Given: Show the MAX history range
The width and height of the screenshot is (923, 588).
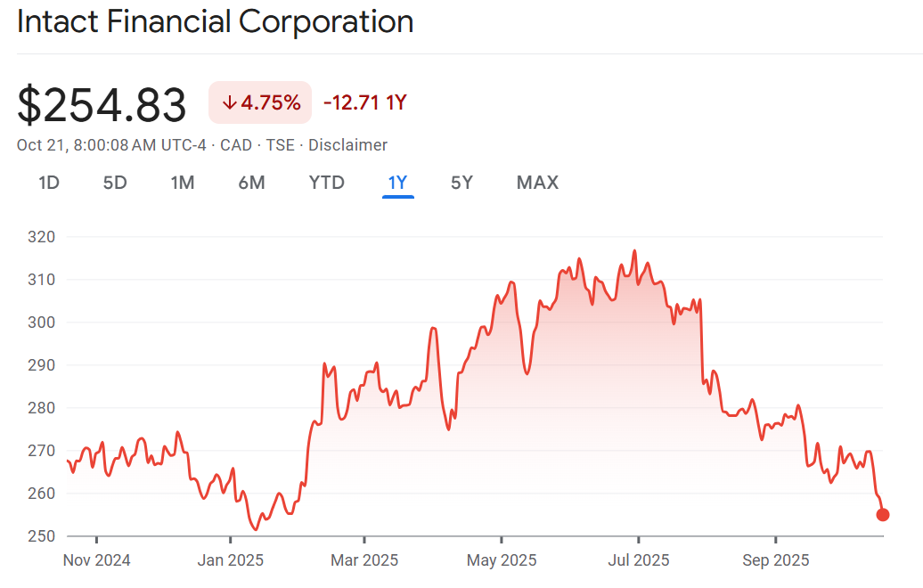Looking at the screenshot, I should 537,183.
